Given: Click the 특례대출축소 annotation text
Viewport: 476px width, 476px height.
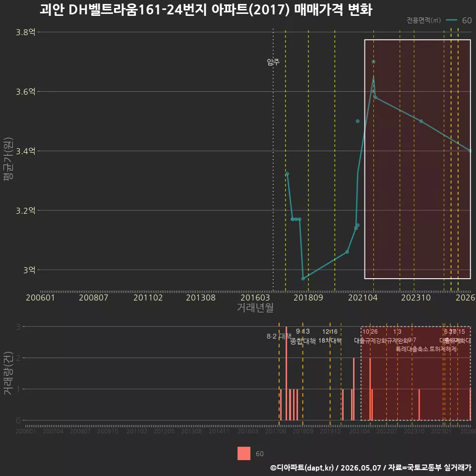Looking at the screenshot, I should point(412,349).
